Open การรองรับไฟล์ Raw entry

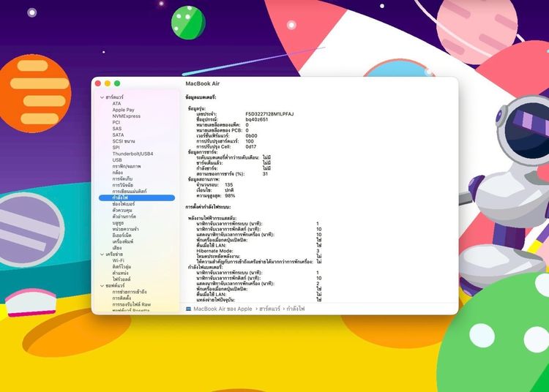(131, 304)
